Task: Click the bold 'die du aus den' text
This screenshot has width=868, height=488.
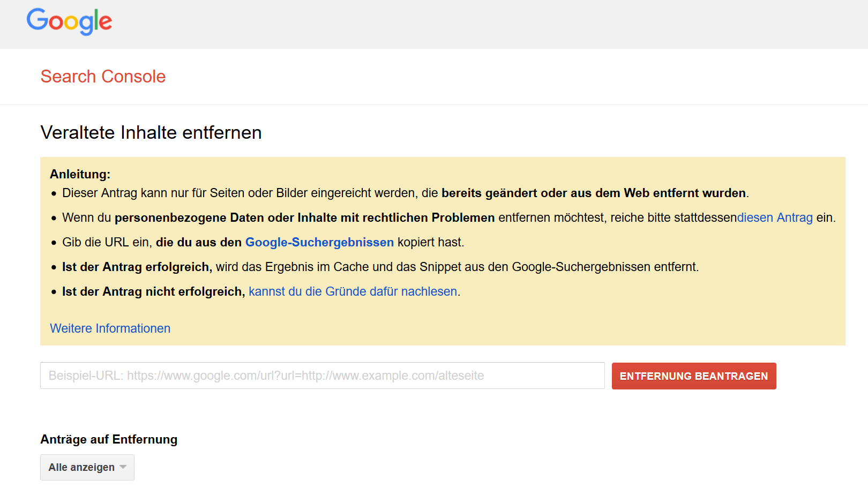Action: coord(198,242)
